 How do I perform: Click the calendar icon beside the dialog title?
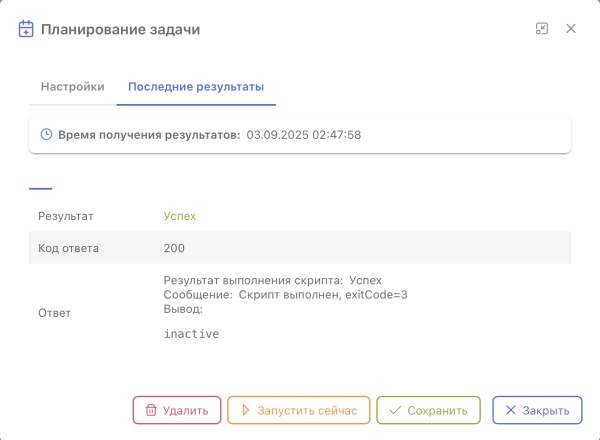(x=27, y=29)
